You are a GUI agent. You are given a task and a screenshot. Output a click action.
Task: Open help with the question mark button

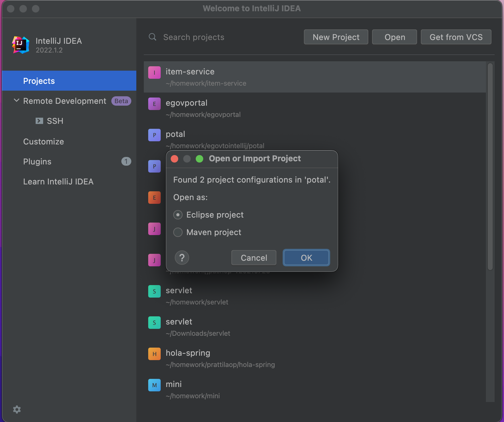coord(182,258)
